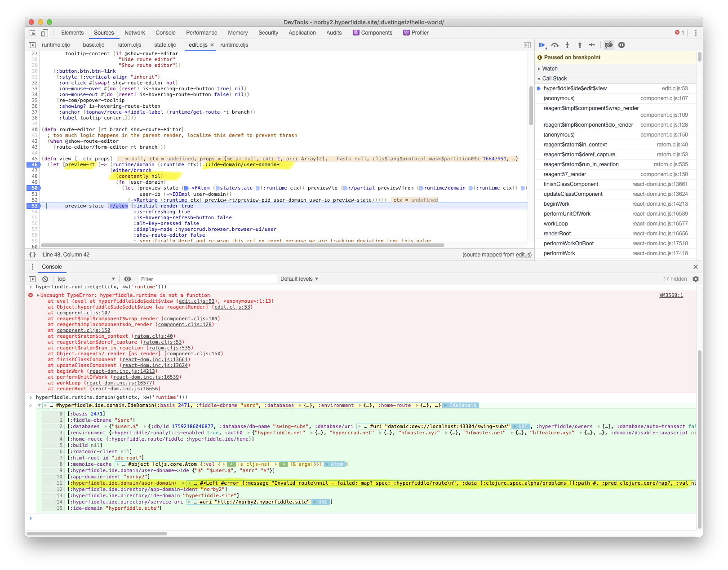Screen dimensions: 728x570
Task: Expand the Watch section
Action: (616, 69)
